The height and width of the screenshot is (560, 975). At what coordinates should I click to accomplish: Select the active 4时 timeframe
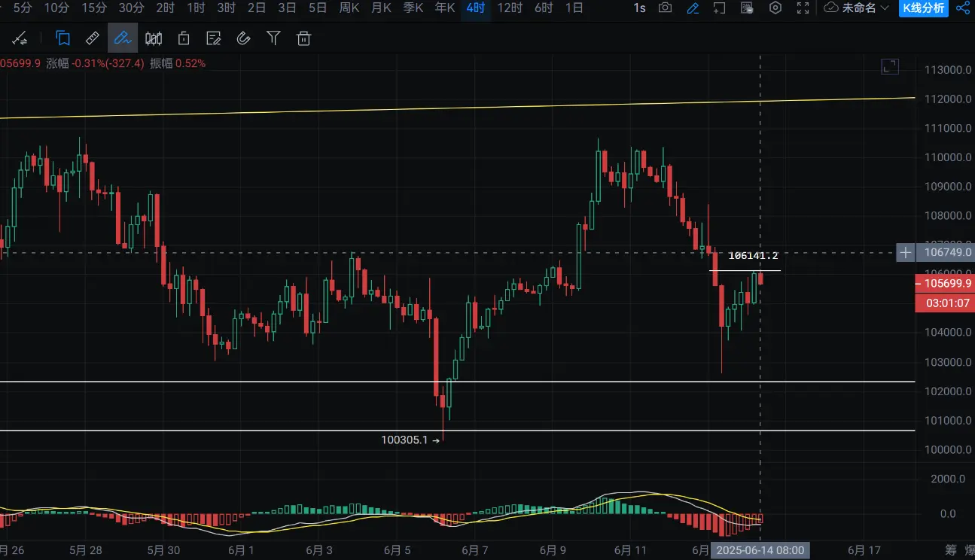tap(476, 8)
